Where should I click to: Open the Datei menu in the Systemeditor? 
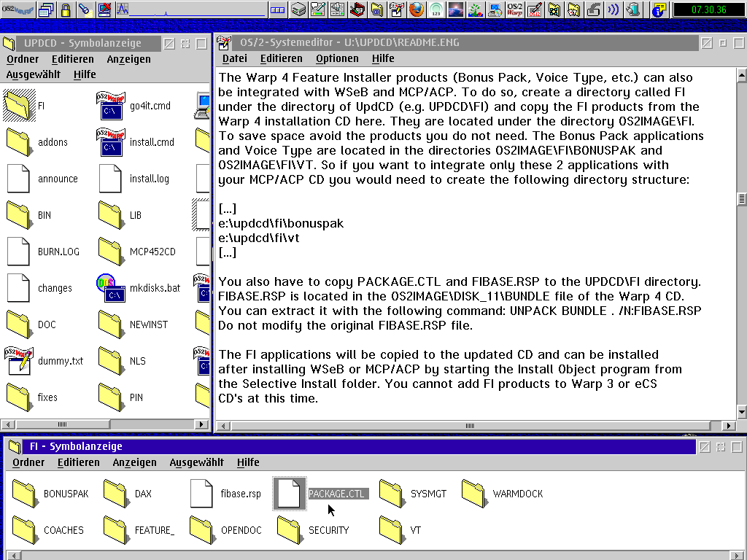235,58
